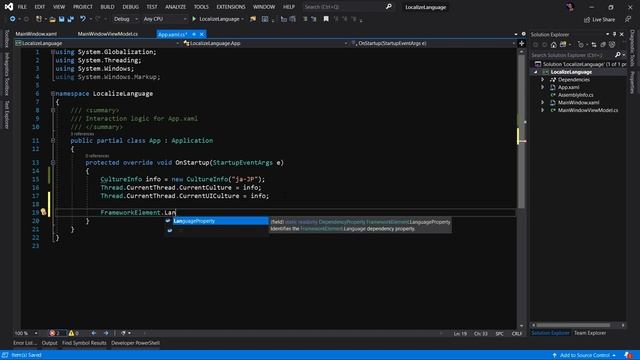This screenshot has width=640, height=360.
Task: Open the OnStartup member dropdown
Action: tap(433, 43)
